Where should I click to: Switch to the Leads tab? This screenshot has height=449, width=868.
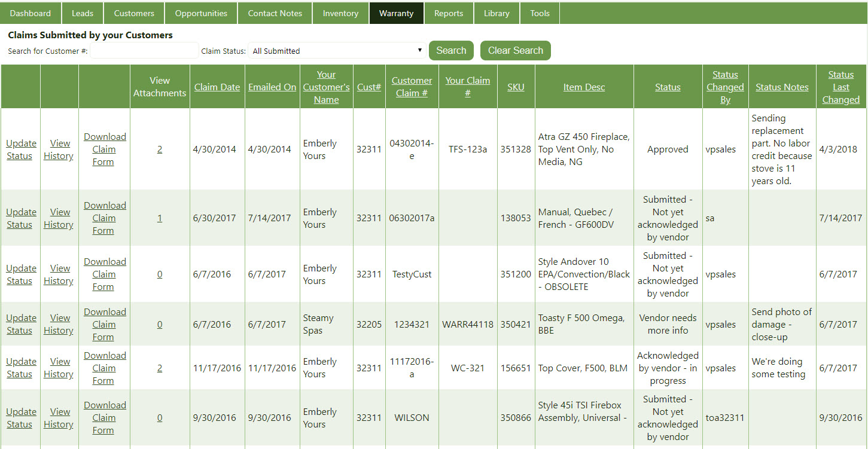pyautogui.click(x=82, y=13)
